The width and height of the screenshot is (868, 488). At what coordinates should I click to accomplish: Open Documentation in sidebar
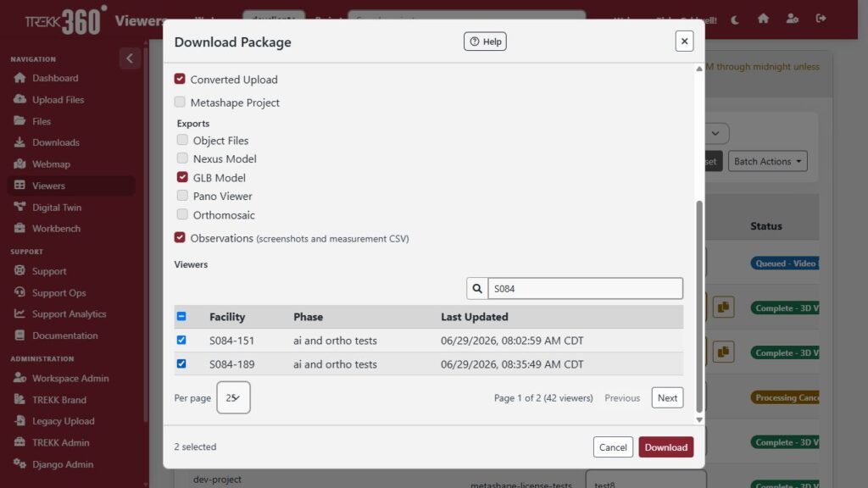pos(64,335)
